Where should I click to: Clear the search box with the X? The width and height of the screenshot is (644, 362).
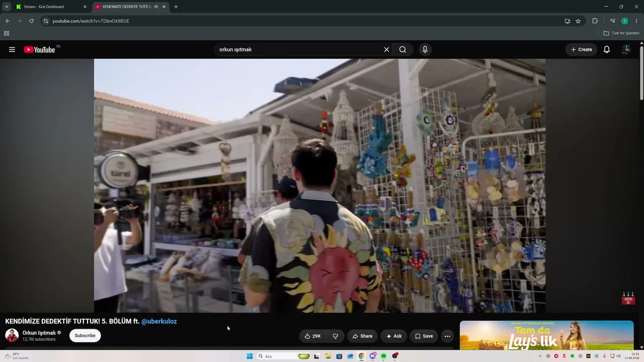tap(386, 49)
